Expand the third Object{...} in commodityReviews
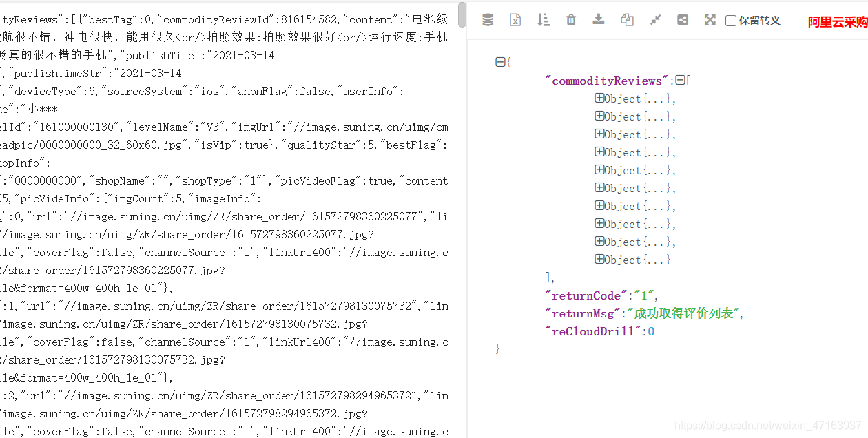Image resolution: width=868 pixels, height=438 pixels. point(599,134)
